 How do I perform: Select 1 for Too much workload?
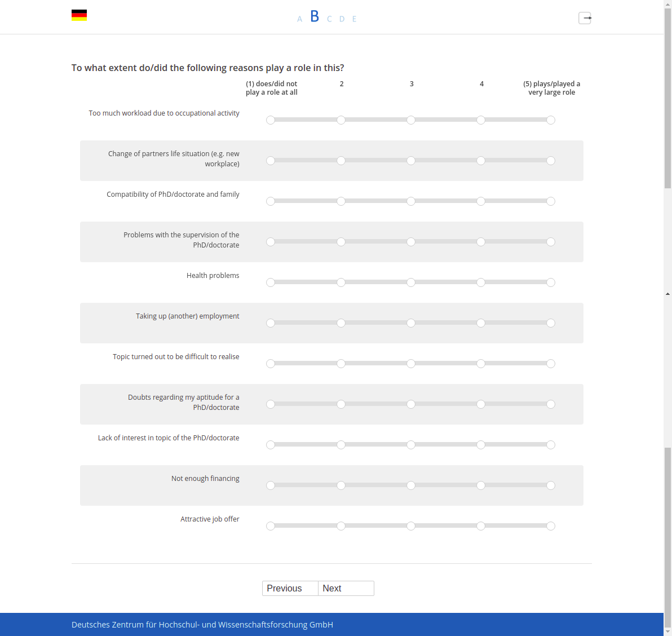coord(271,120)
